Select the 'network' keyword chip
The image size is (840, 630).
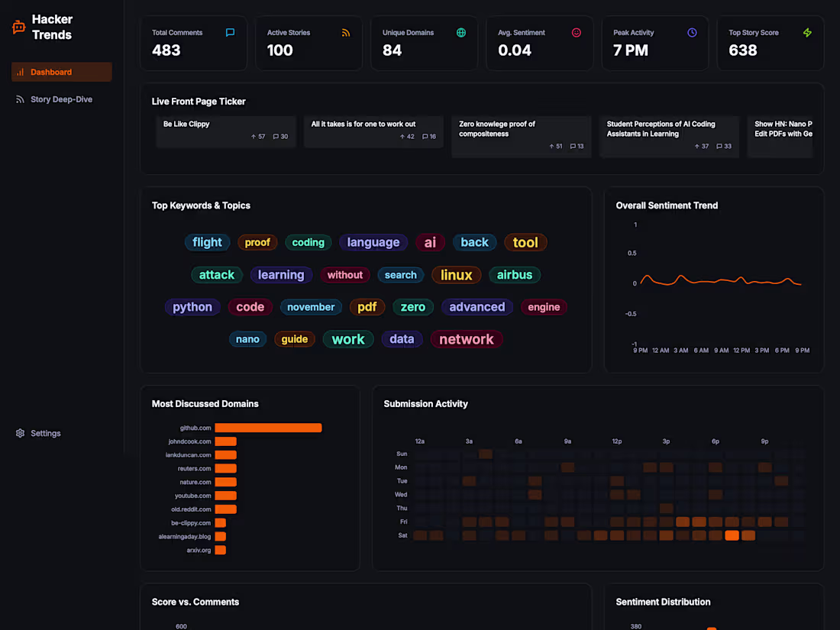tap(467, 339)
